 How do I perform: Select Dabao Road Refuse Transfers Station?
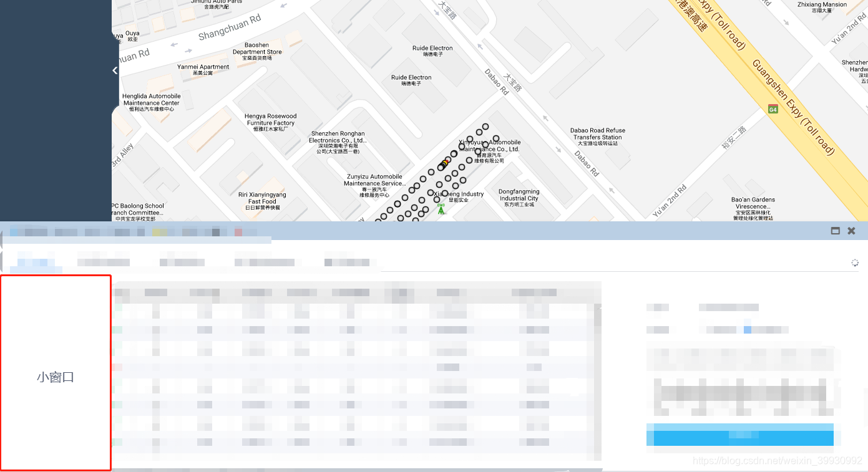coord(597,137)
